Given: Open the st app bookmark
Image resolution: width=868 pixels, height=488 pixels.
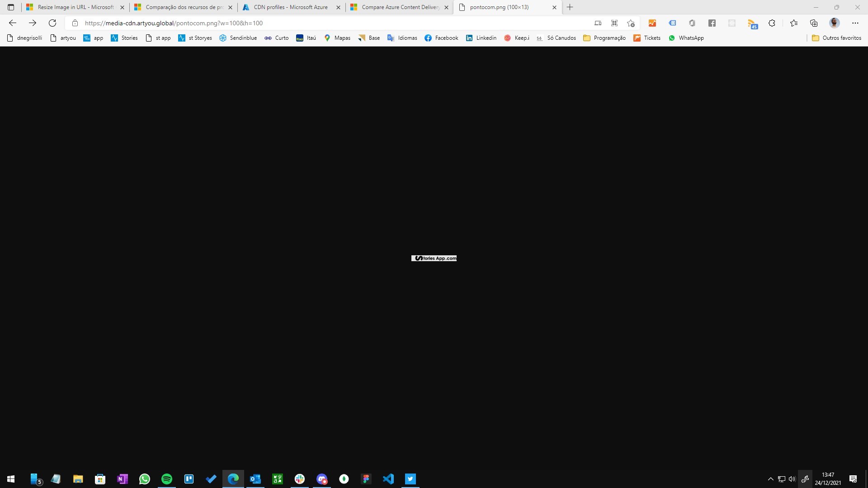Looking at the screenshot, I should coord(158,38).
